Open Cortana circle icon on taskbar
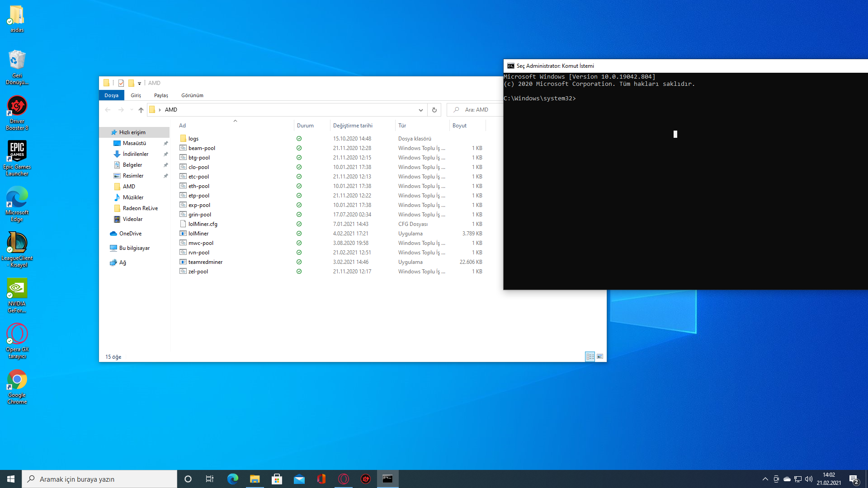Screen dimensions: 868x488 click(188, 479)
